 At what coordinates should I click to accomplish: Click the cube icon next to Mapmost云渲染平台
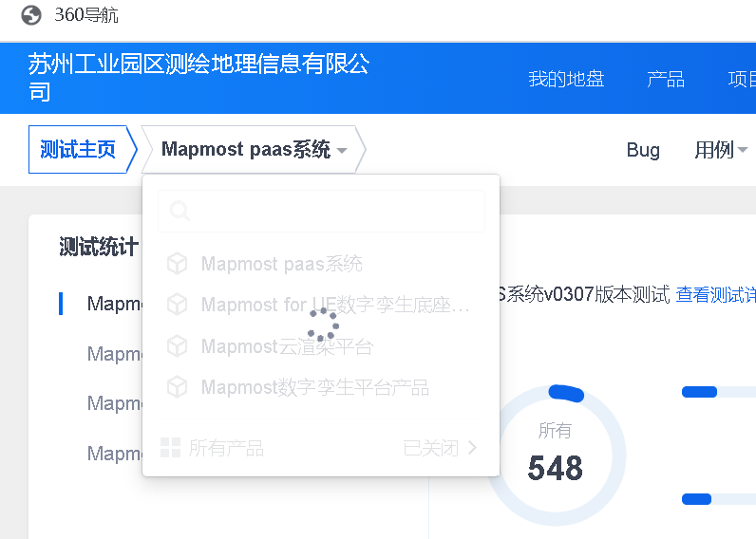177,346
